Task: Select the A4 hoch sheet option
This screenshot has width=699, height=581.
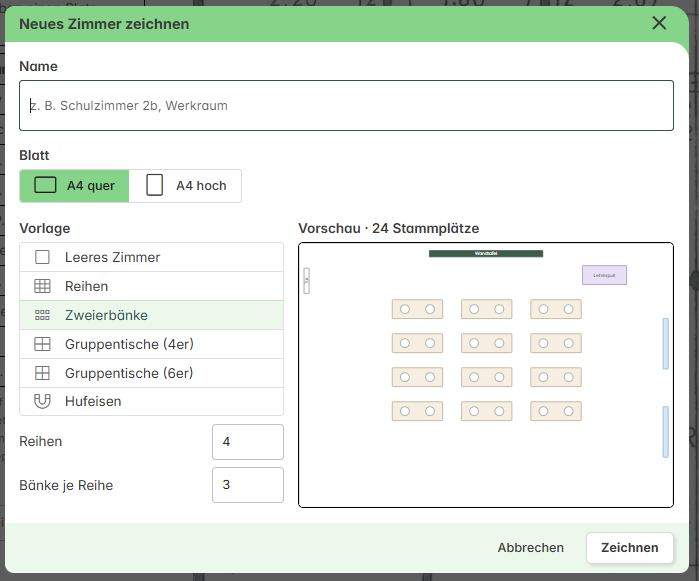Action: tap(185, 185)
